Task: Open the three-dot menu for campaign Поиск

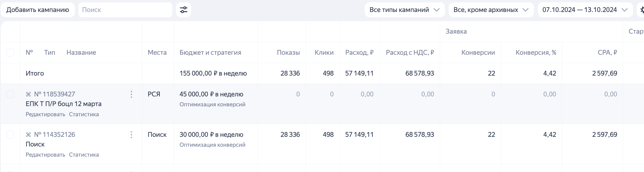Action: pyautogui.click(x=131, y=135)
